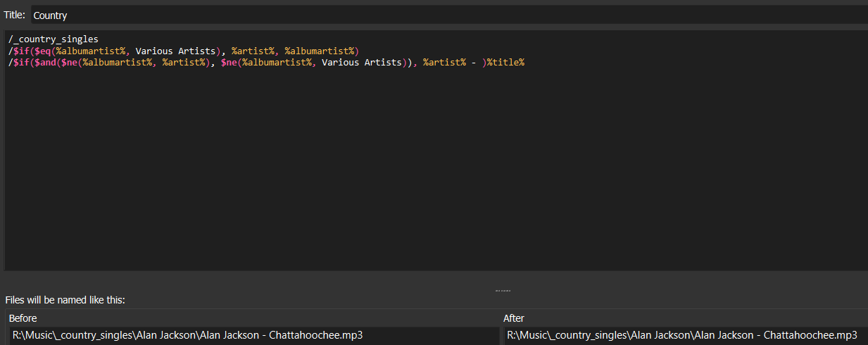The height and width of the screenshot is (345, 868).
Task: Click the Title field containing "Country"
Action: 448,15
